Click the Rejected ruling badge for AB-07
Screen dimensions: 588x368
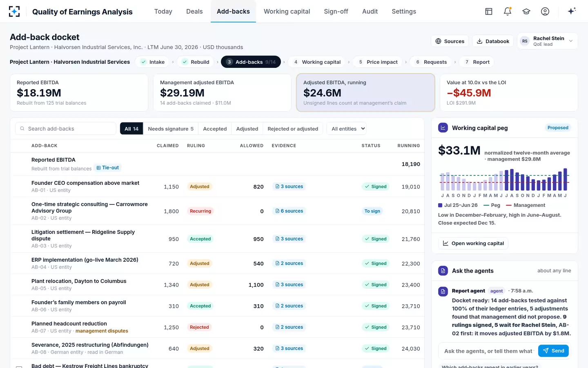coord(199,327)
